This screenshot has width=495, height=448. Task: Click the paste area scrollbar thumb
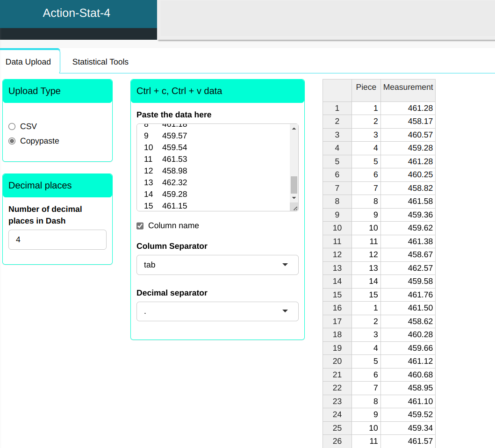coord(294,185)
